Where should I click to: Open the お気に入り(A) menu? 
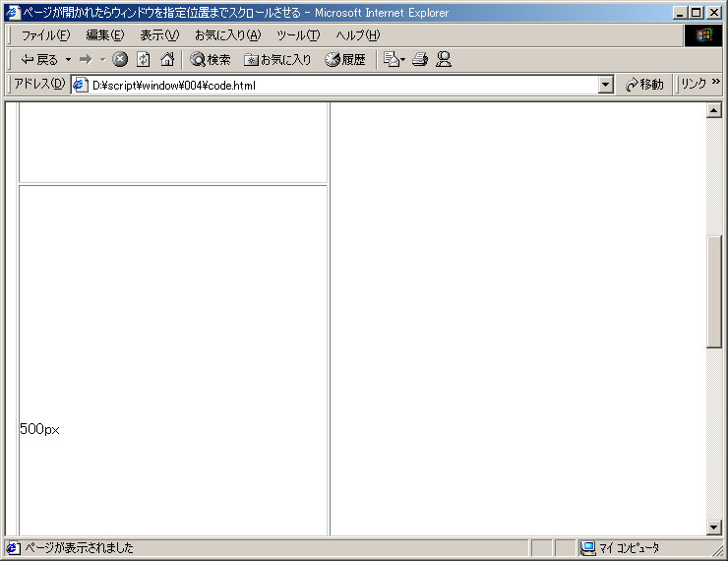point(228,35)
